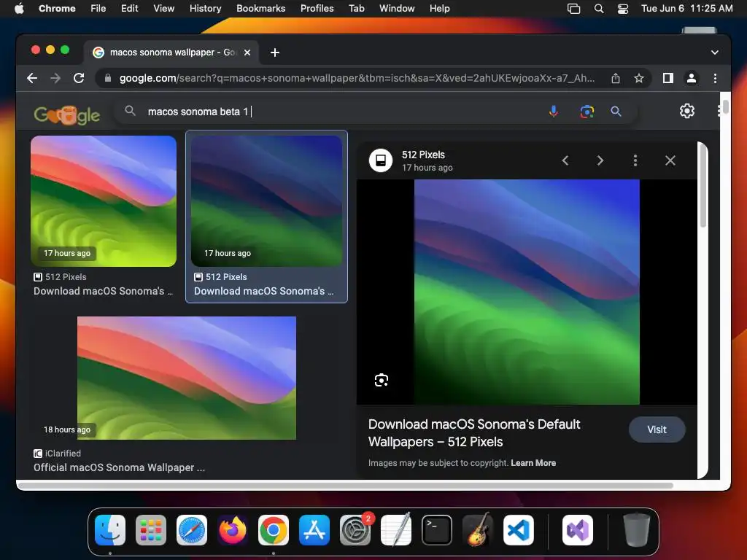Screen dimensions: 747x560
Task: Click the lock icon in the address bar
Action: tap(108, 78)
